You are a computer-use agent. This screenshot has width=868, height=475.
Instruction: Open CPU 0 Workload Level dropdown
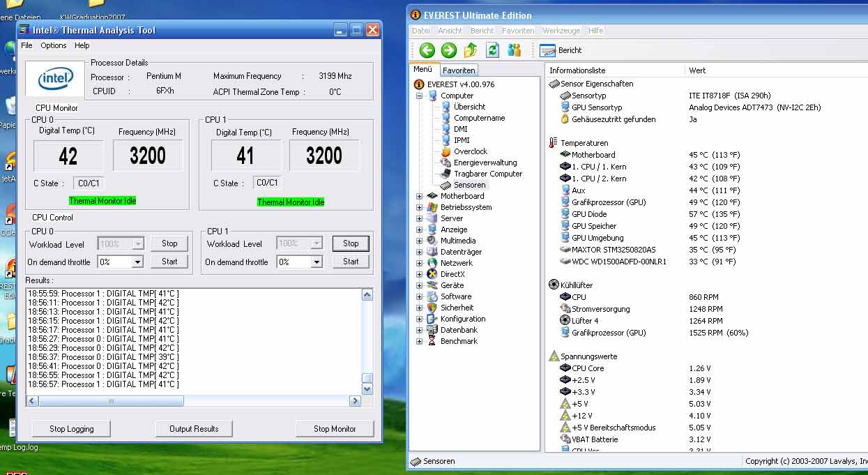(x=137, y=244)
